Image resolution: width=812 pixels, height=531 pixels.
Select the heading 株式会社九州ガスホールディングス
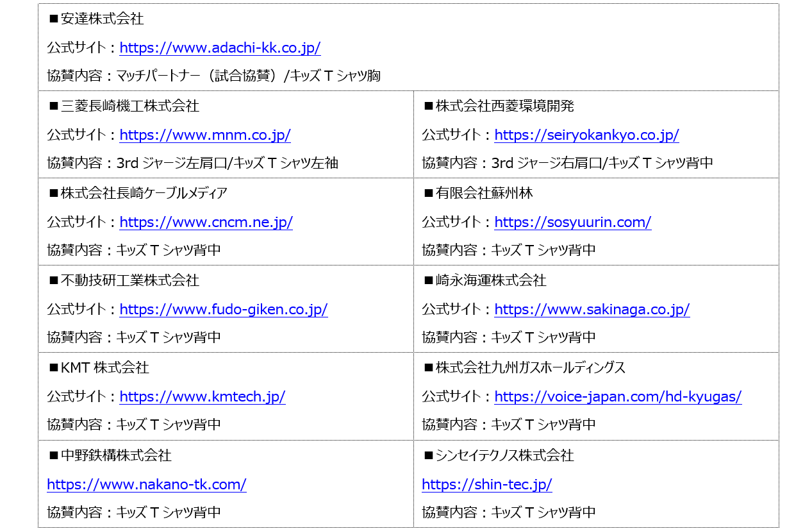[531, 367]
